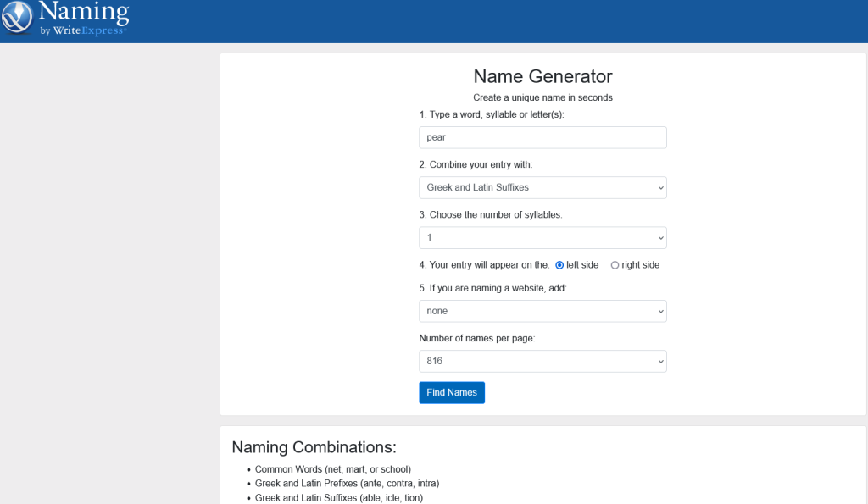
Task: Click the "Naming Combinations:" heading
Action: tap(314, 447)
